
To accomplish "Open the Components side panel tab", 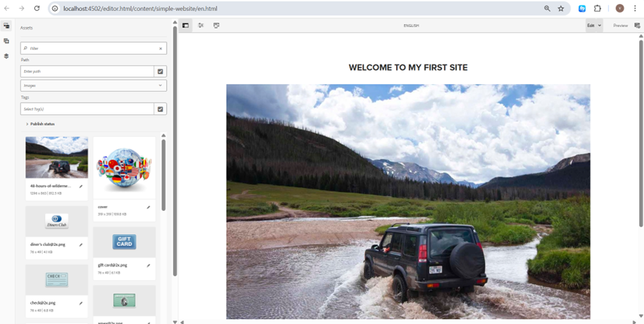I will coord(6,40).
